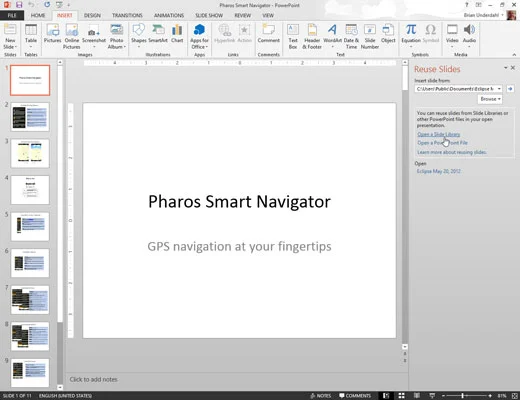This screenshot has width=520, height=400.
Task: Open Header & Footer dialog
Action: pyautogui.click(x=312, y=36)
